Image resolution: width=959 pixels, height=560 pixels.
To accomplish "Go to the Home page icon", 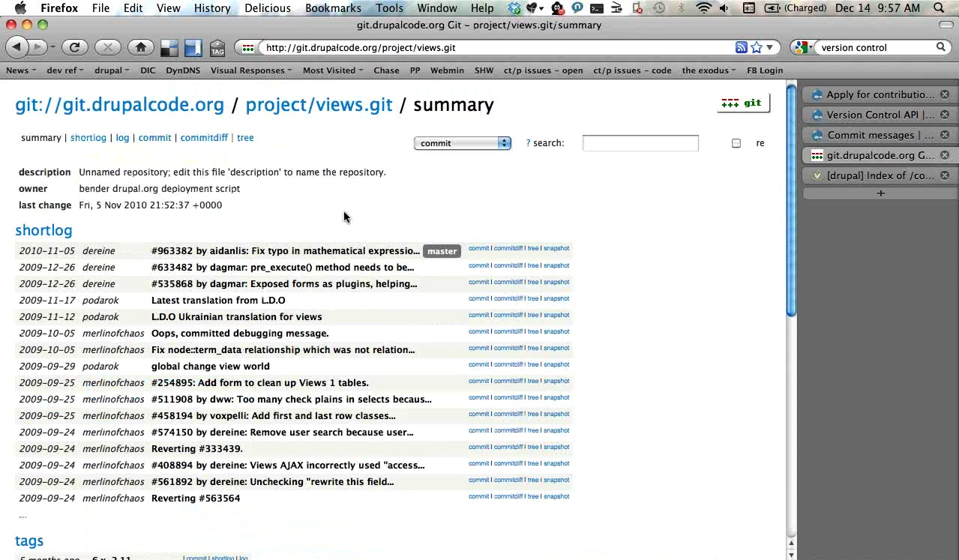I will (141, 47).
